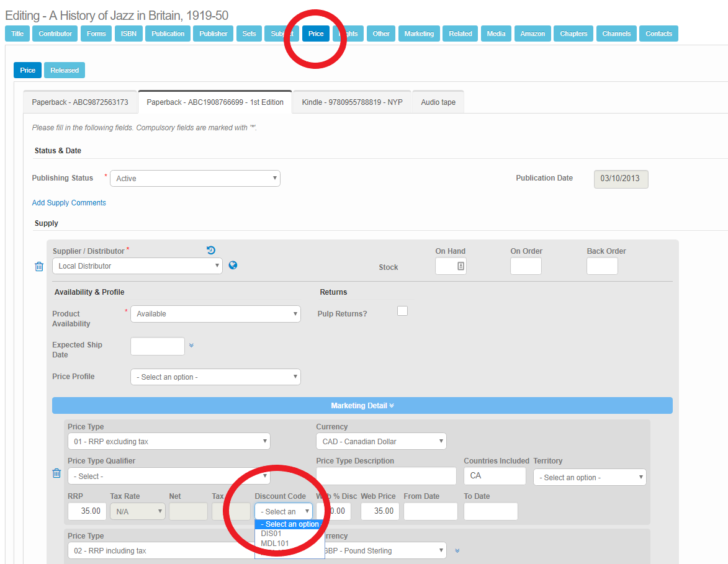The image size is (728, 564).
Task: Open the Price Profile dropdown
Action: [215, 377]
